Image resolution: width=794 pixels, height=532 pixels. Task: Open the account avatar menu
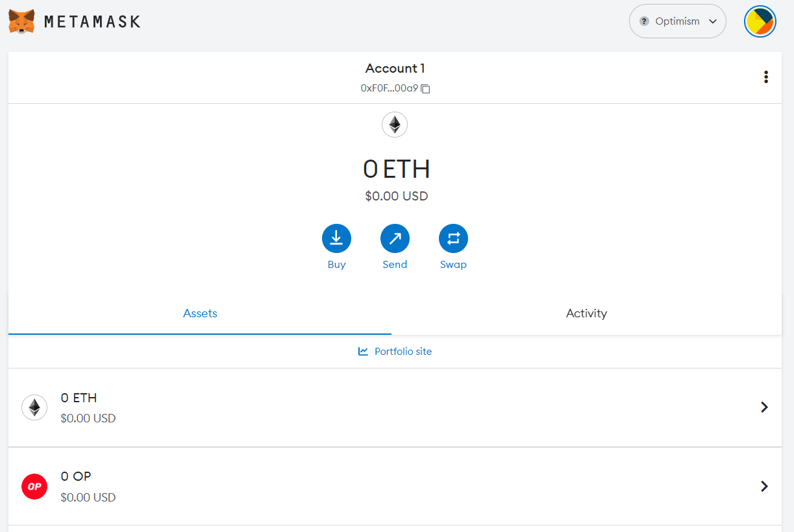760,21
